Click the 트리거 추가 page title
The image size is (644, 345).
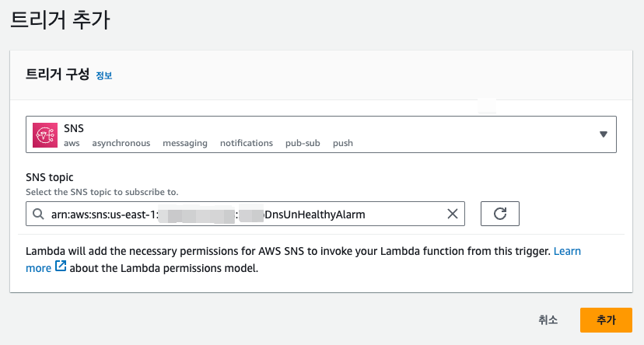[x=60, y=19]
